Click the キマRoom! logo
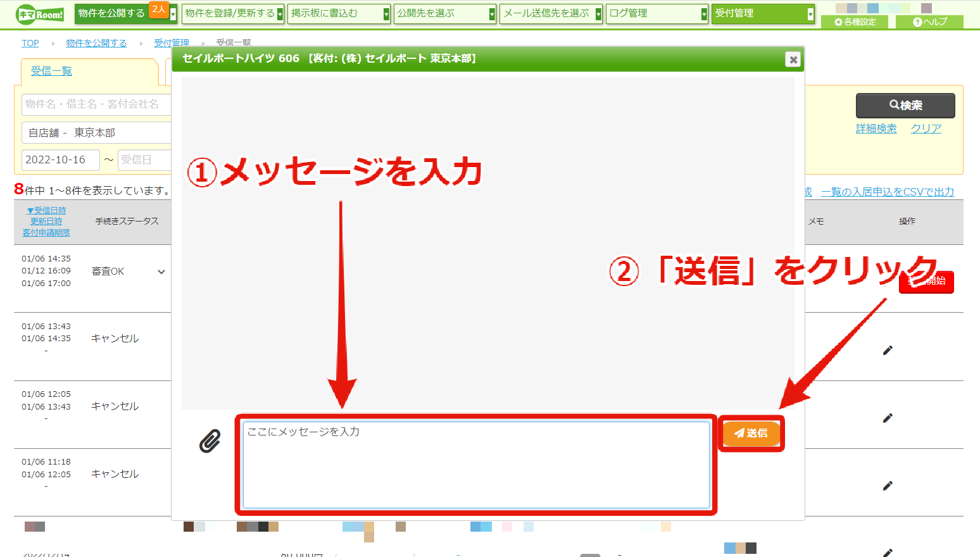Screen dimensions: 980x557 tap(41, 14)
